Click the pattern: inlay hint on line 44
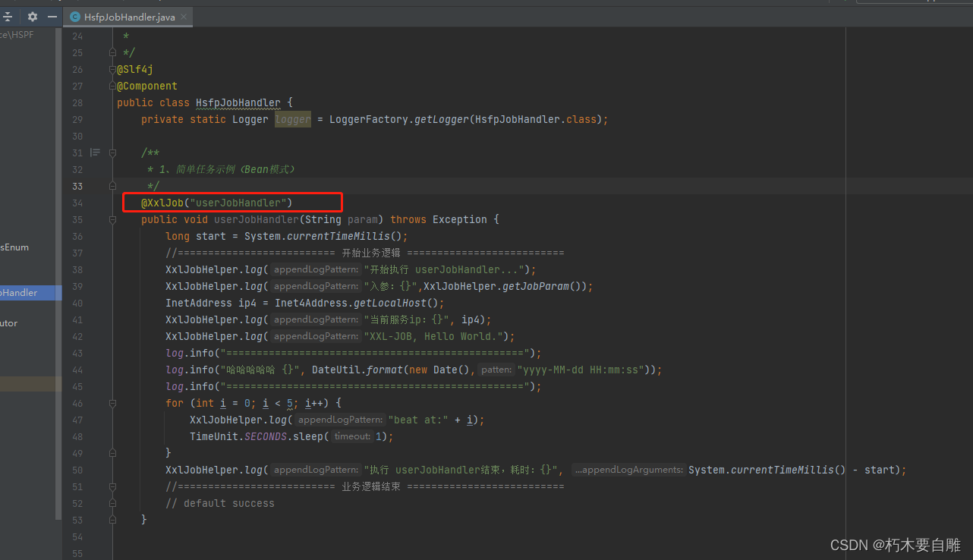973x560 pixels. pos(496,370)
